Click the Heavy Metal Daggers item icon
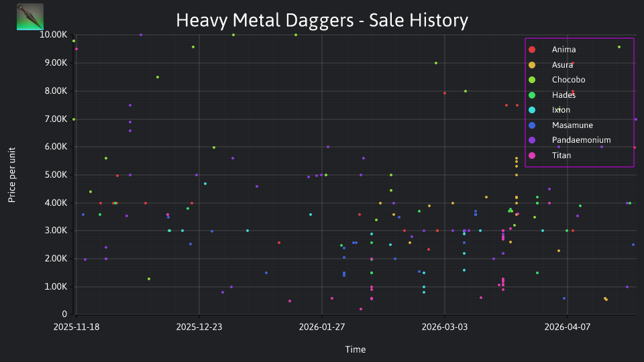The height and width of the screenshot is (362, 644). tap(30, 17)
